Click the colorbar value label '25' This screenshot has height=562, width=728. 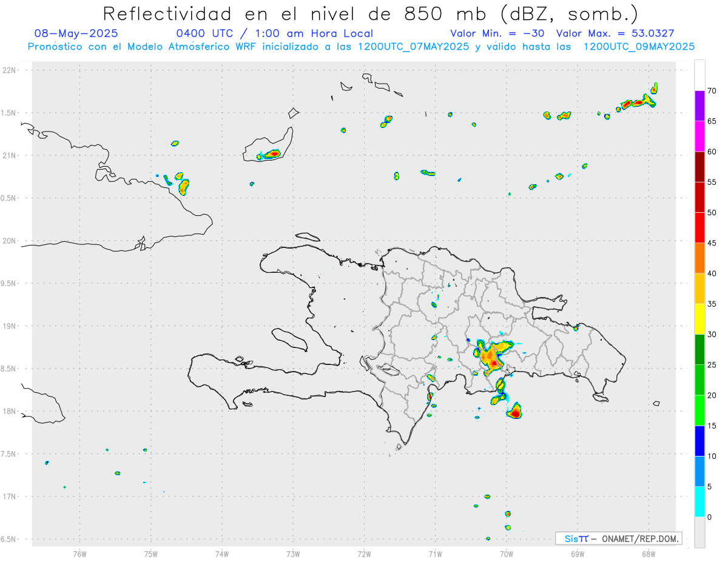712,365
